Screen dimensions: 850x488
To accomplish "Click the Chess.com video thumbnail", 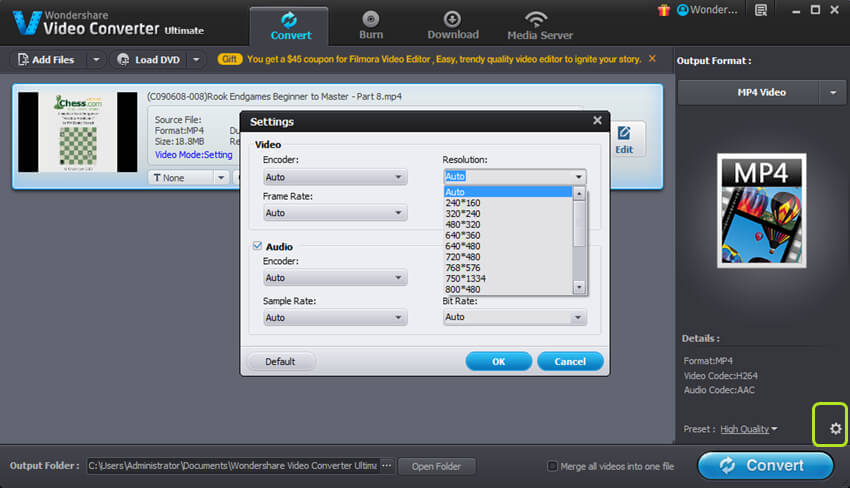I will 78,132.
